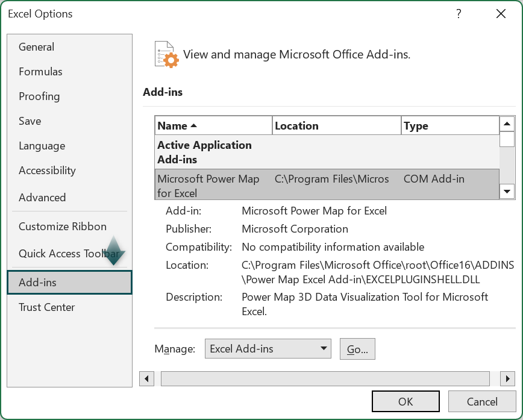Click the vertical scrollbar up arrow
The image size is (523, 420).
click(507, 125)
